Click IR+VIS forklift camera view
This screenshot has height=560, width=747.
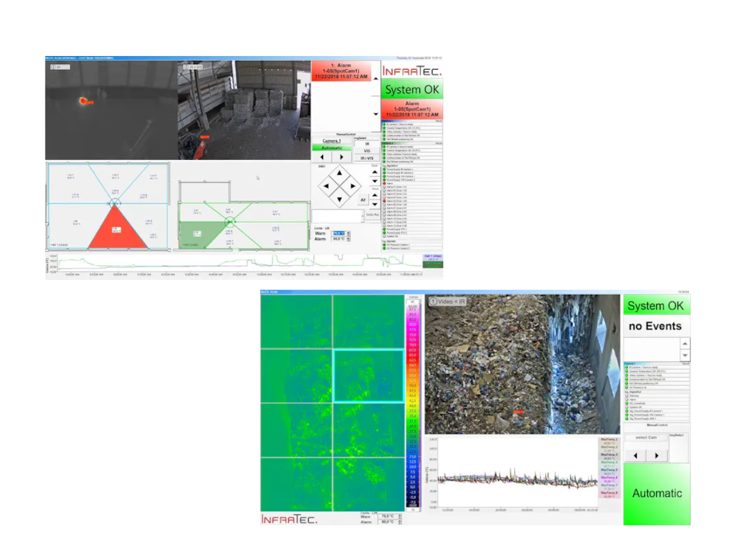[x=244, y=110]
